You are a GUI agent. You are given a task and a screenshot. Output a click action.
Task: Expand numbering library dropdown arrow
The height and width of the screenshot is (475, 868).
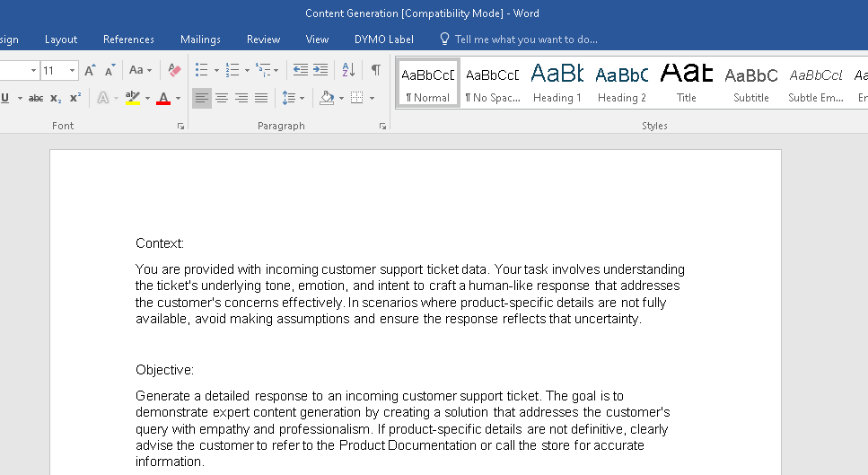(247, 71)
